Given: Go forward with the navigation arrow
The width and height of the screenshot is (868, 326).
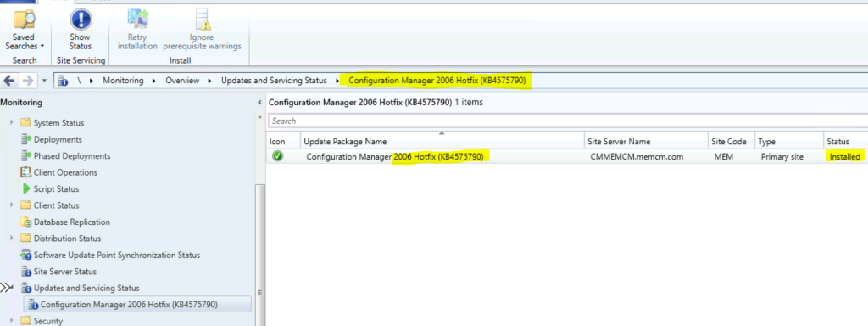Looking at the screenshot, I should click(28, 81).
